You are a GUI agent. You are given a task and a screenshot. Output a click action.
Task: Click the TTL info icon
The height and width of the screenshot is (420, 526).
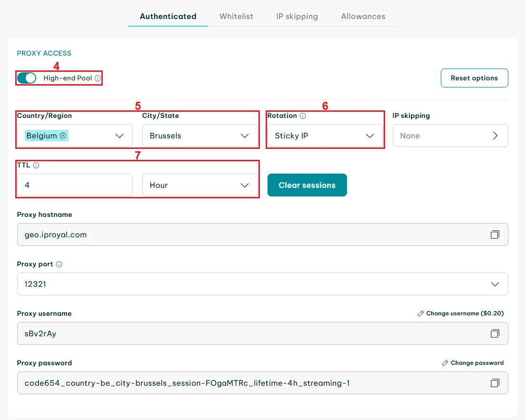coord(36,166)
